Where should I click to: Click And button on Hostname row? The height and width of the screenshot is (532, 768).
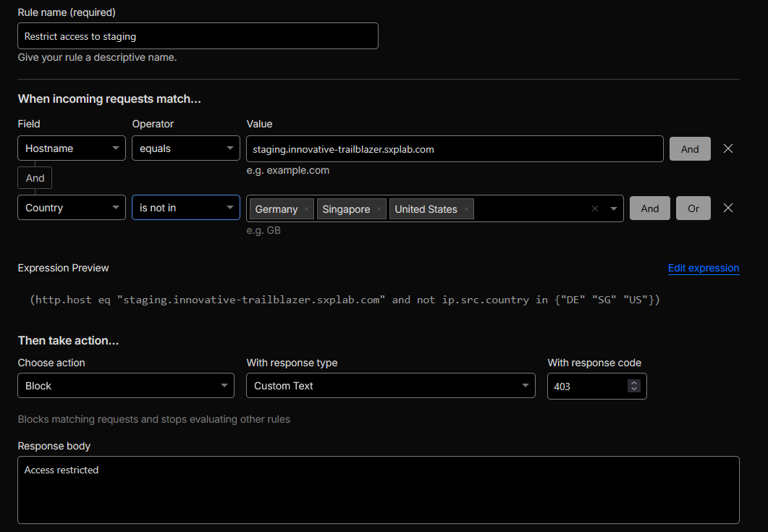click(x=689, y=149)
